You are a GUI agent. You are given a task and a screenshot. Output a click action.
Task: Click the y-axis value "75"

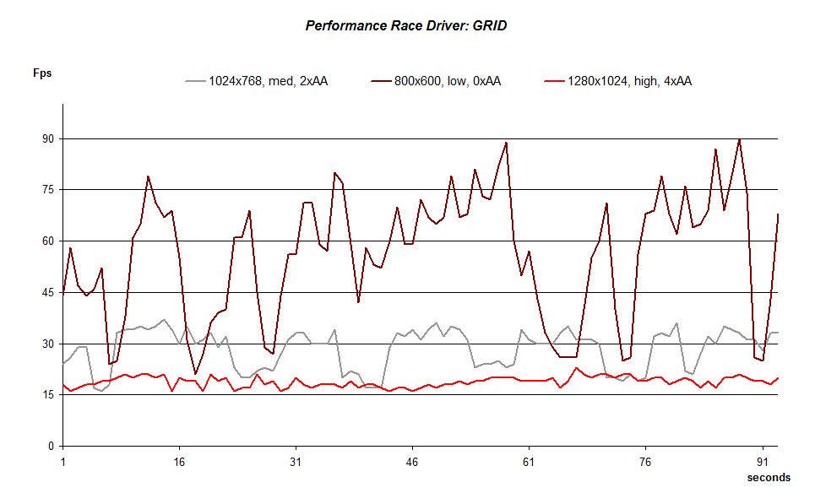coord(48,190)
